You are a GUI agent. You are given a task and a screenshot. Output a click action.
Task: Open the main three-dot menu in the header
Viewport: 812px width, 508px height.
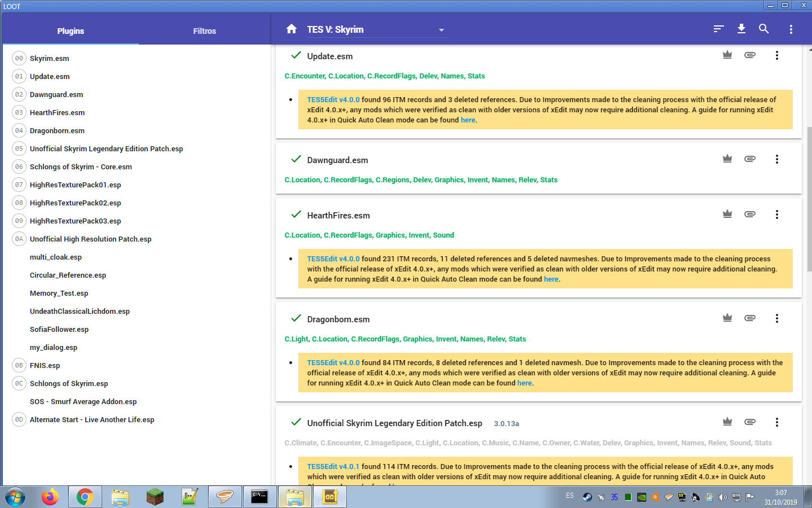pyautogui.click(x=791, y=29)
